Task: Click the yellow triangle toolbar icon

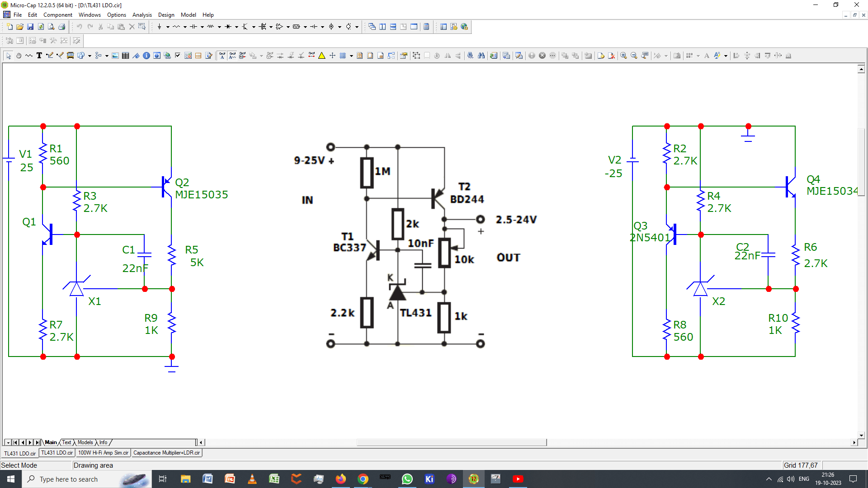Action: (x=322, y=56)
